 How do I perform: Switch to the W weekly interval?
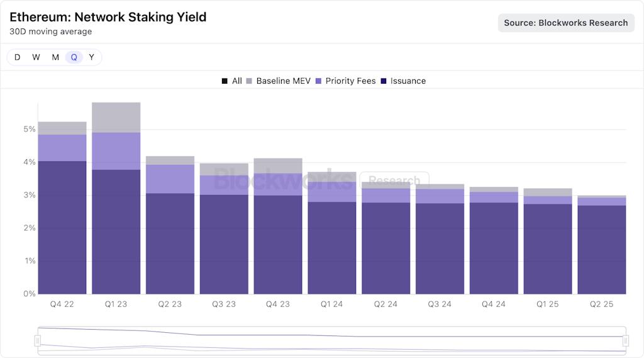(36, 57)
